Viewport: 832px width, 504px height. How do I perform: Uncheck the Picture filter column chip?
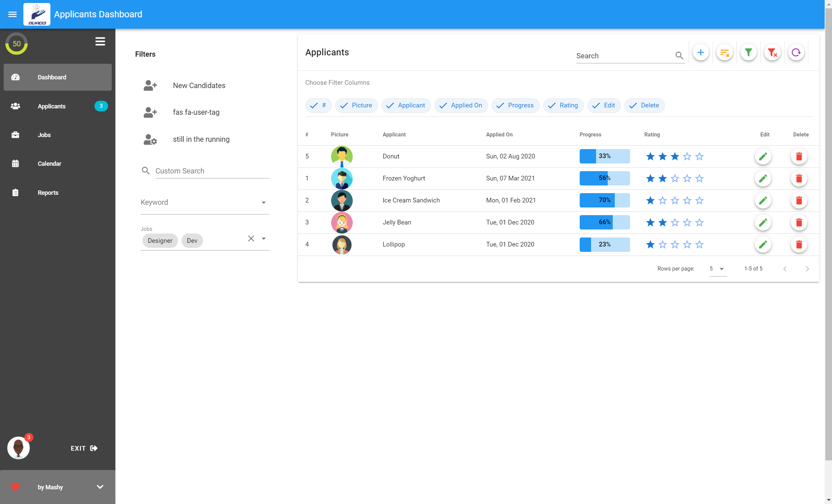356,105
